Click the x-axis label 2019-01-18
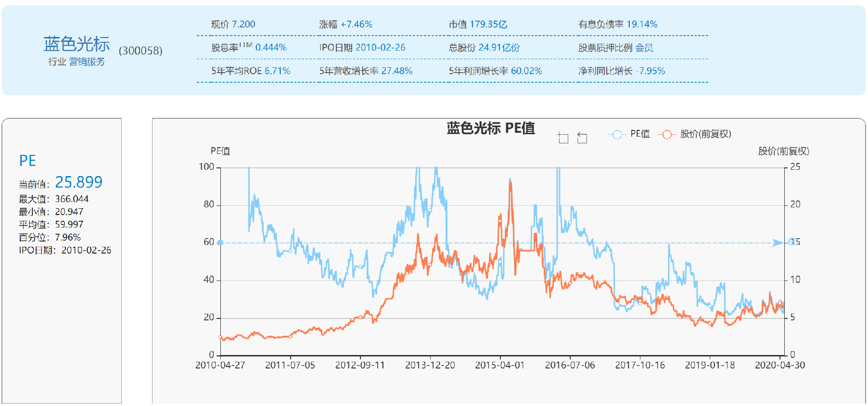 click(x=710, y=366)
